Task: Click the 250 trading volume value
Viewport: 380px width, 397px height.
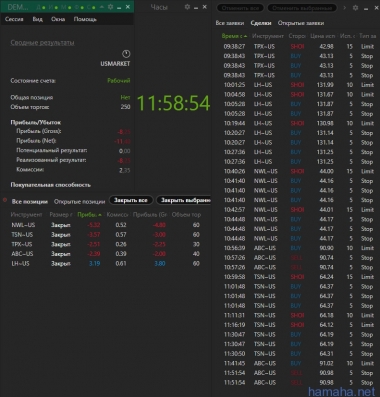Action: point(125,107)
